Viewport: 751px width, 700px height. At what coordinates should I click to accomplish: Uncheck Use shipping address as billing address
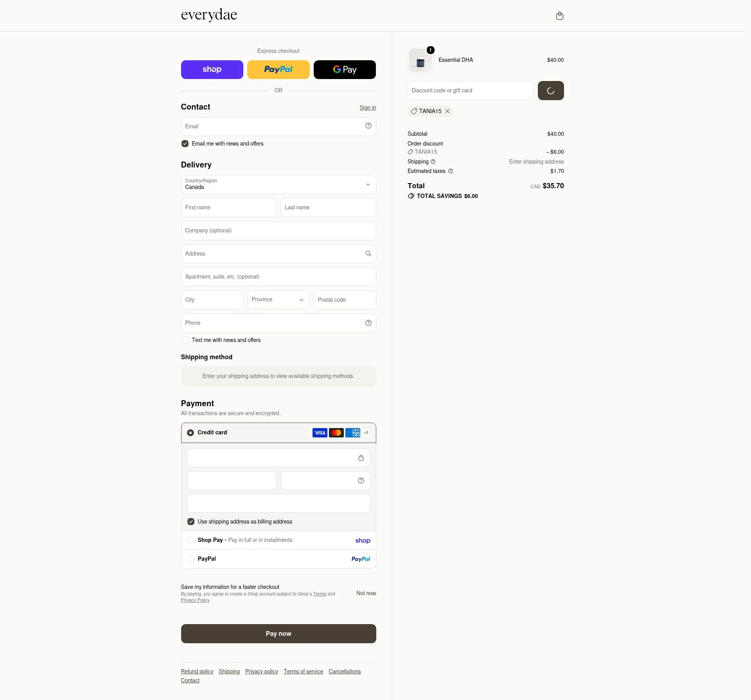(x=191, y=522)
